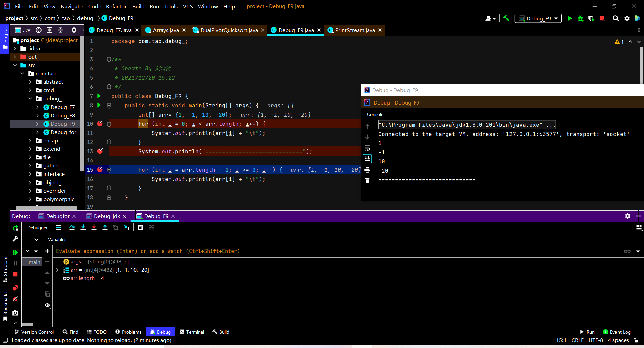
Task: Stop the Debug_F9 session
Action: click(16, 274)
